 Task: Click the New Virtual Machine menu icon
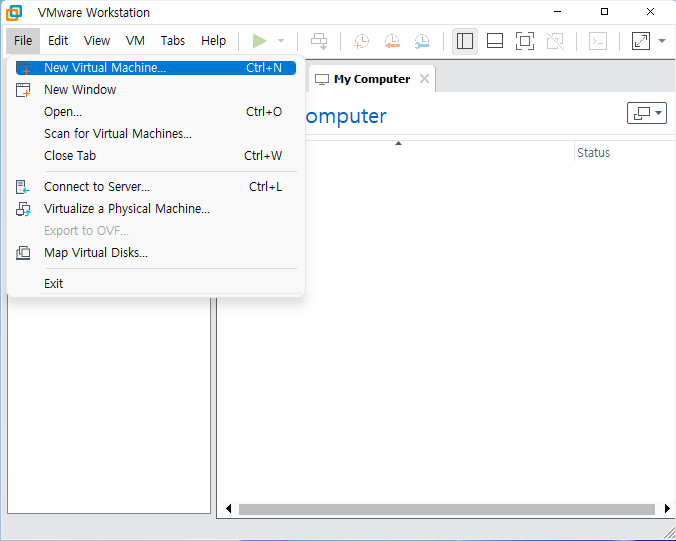[23, 68]
